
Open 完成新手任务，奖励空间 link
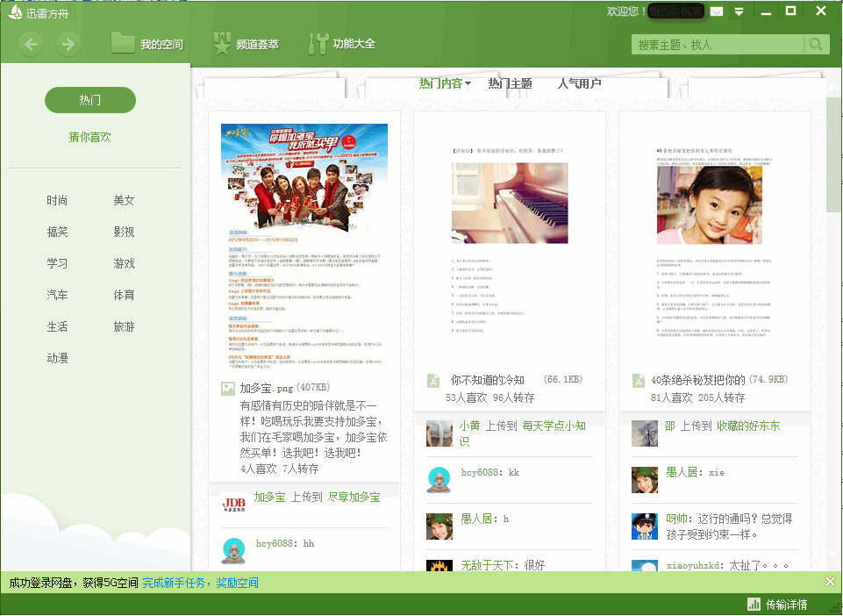(x=200, y=583)
